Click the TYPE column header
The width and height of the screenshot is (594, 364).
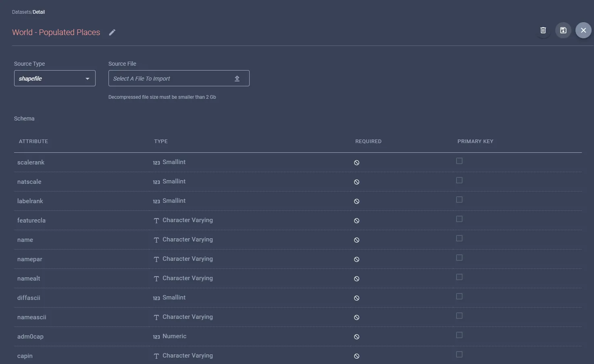click(161, 141)
